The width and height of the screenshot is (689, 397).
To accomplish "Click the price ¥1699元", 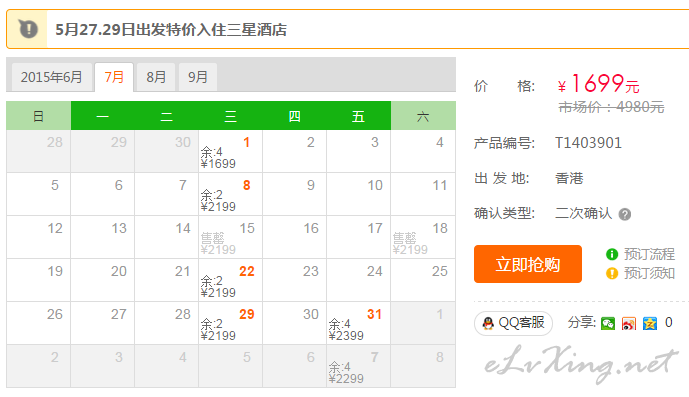I will [598, 83].
